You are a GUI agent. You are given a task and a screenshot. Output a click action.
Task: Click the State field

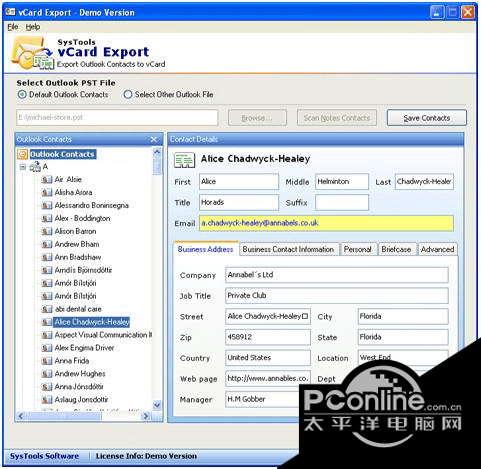403,337
